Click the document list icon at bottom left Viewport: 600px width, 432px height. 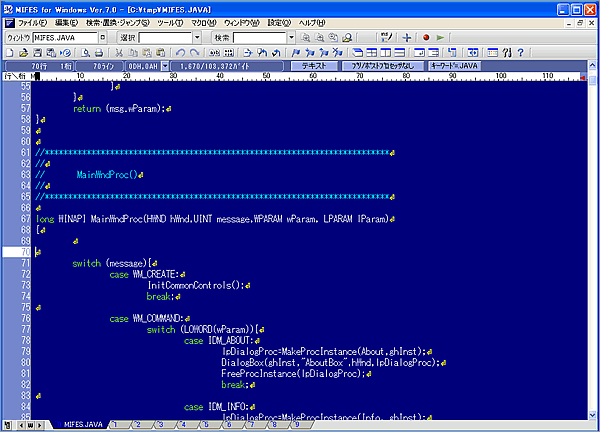pyautogui.click(x=8, y=425)
